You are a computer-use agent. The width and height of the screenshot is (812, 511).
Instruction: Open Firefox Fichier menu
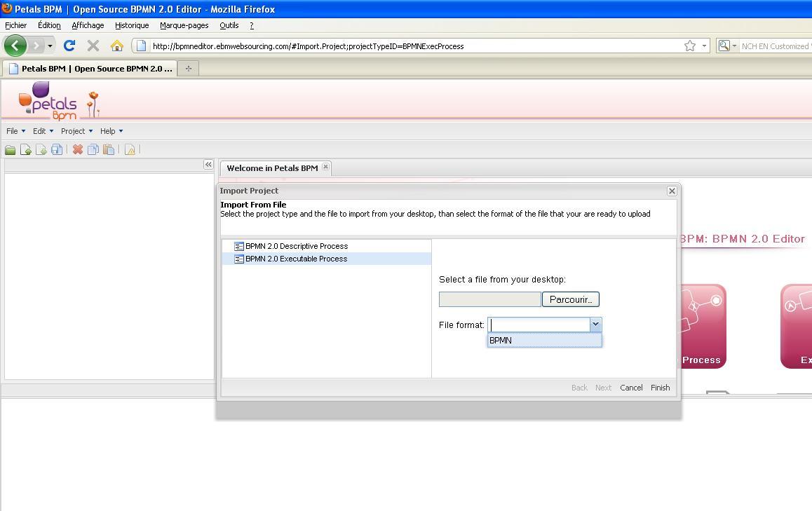(15, 25)
